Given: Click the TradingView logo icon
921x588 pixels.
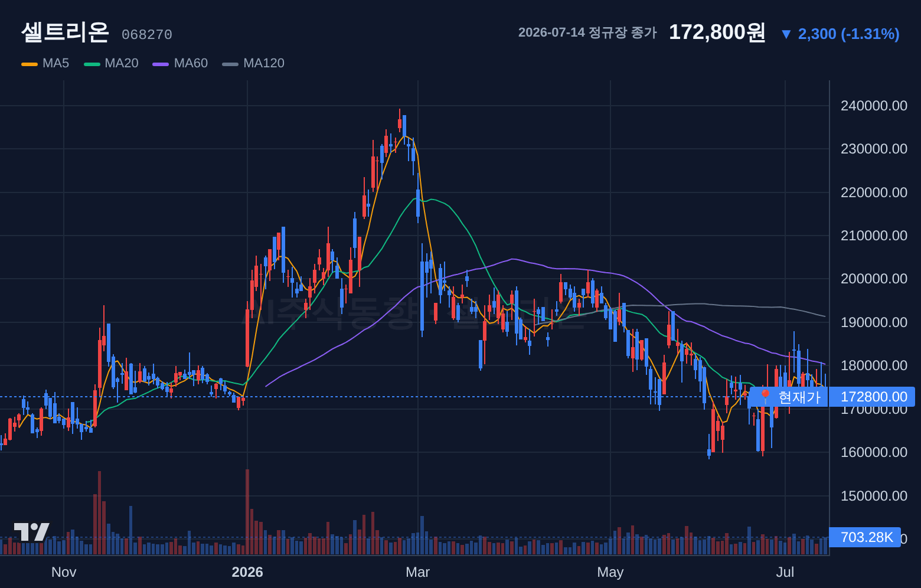Looking at the screenshot, I should 31,532.
